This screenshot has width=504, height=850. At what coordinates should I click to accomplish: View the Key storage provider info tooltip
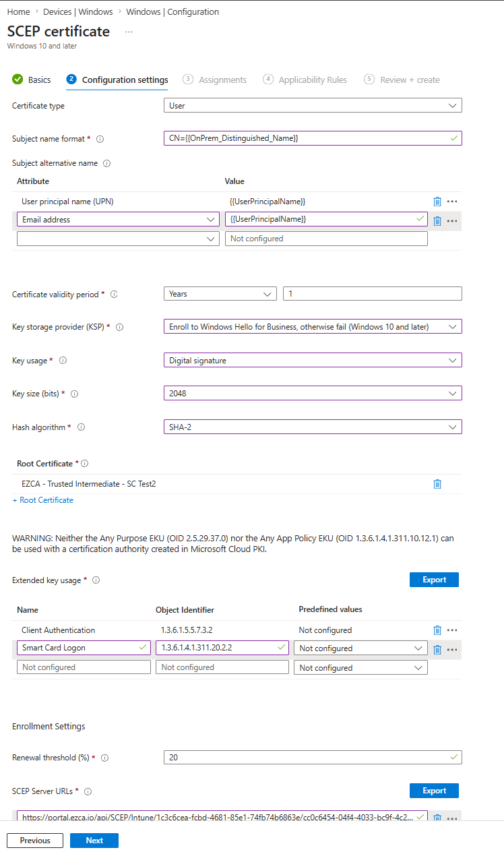tap(119, 327)
